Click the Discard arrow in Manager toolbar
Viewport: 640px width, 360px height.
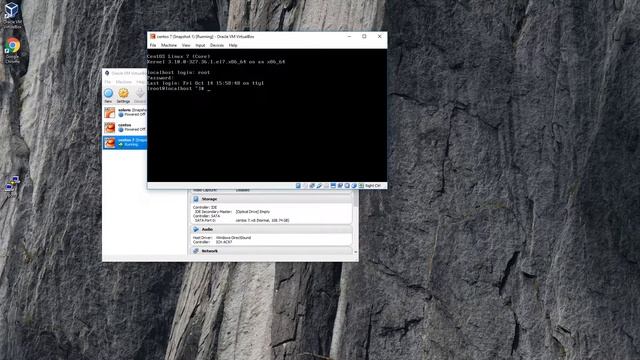(140, 96)
